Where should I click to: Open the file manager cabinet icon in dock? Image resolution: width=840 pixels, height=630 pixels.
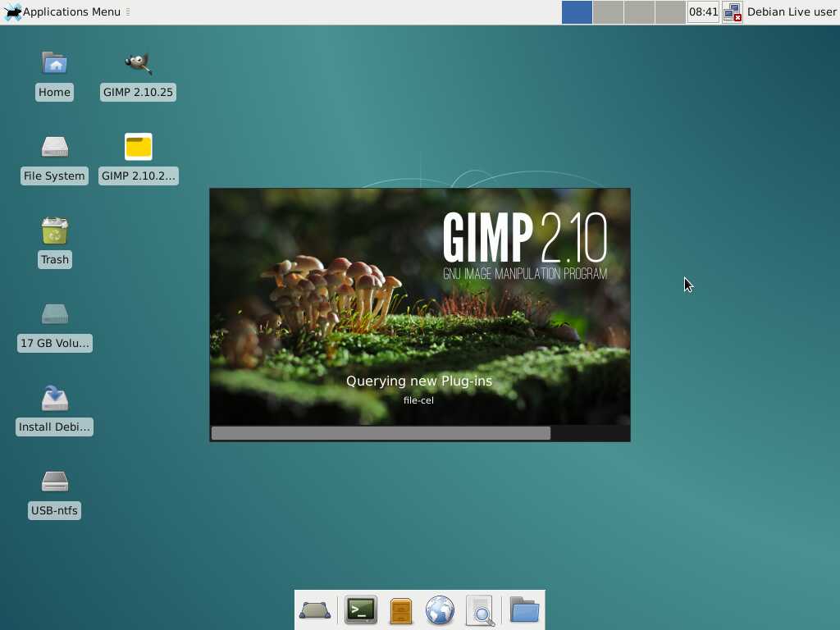point(400,610)
